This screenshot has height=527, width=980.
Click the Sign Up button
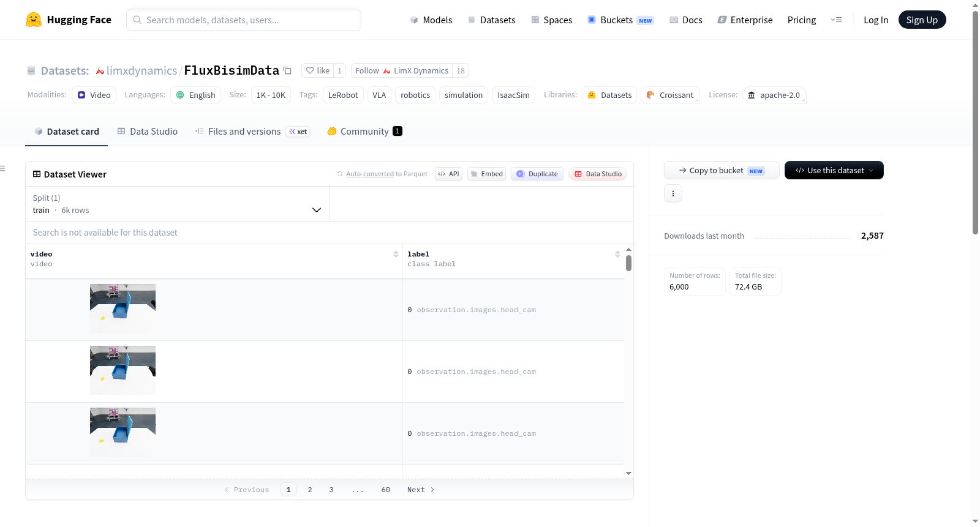[x=922, y=20]
